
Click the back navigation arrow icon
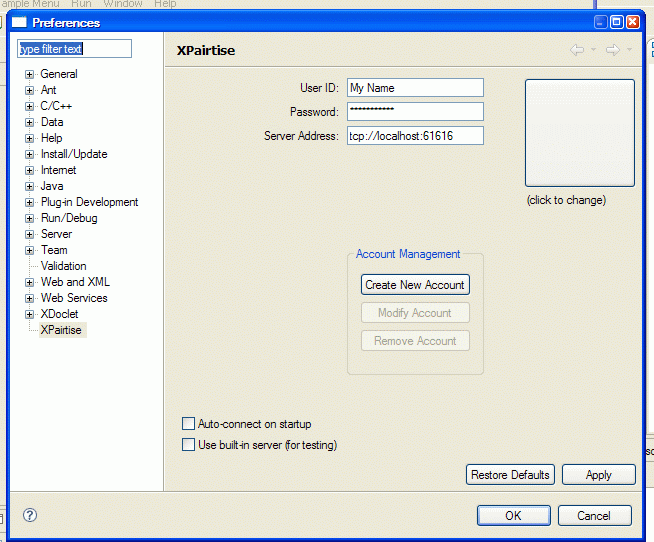click(576, 50)
